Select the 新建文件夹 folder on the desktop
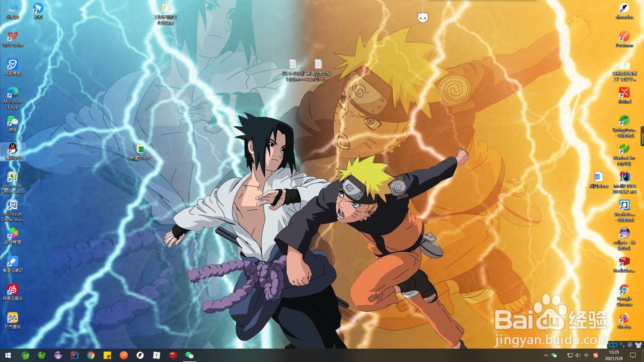The width and height of the screenshot is (644, 362). click(140, 152)
